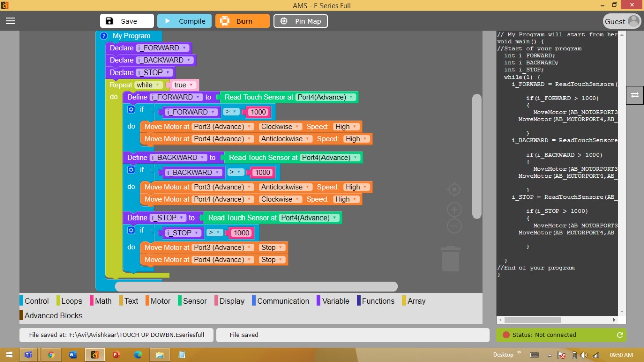The image size is (644, 362).
Task: Open File Explorer from the taskbar
Action: click(160, 355)
